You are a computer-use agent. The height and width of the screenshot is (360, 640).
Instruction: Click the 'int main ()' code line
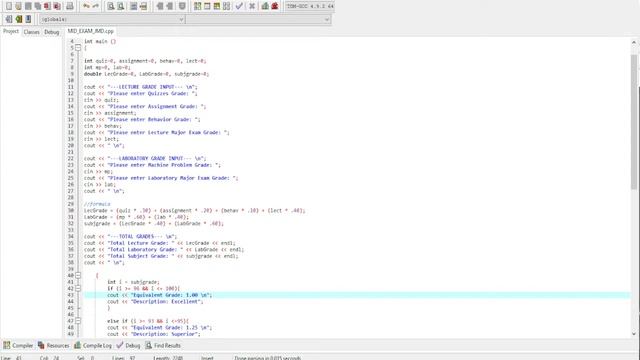pyautogui.click(x=100, y=41)
